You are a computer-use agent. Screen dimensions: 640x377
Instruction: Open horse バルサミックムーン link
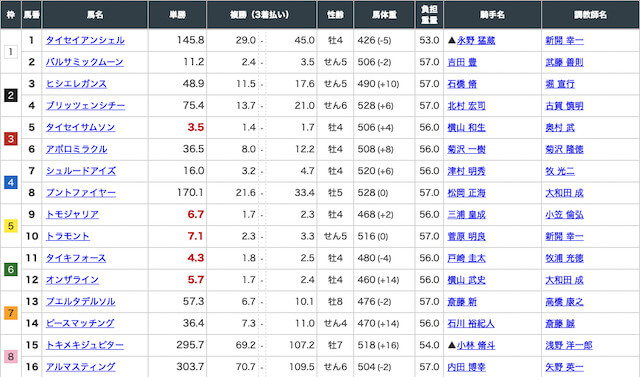(x=84, y=62)
